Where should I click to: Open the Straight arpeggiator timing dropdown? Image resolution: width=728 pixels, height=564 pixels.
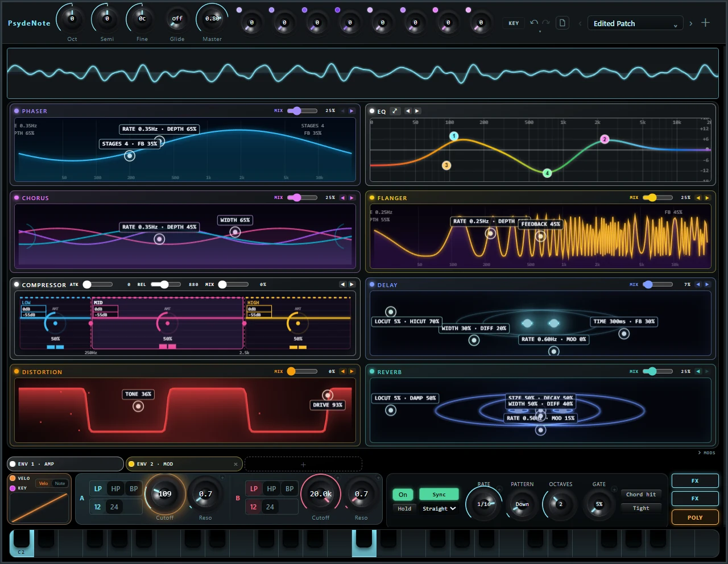[439, 508]
